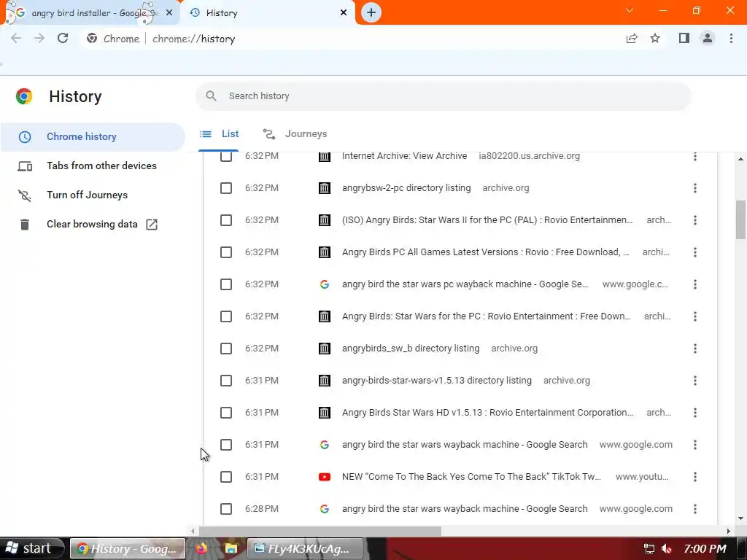Go back with the back arrow
747x560 pixels.
(16, 38)
